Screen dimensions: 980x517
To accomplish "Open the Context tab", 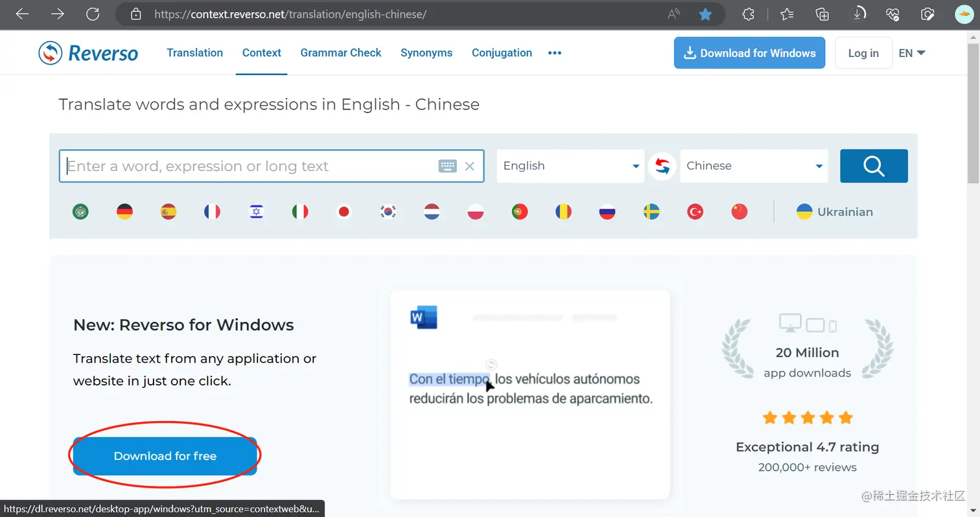I will [262, 53].
